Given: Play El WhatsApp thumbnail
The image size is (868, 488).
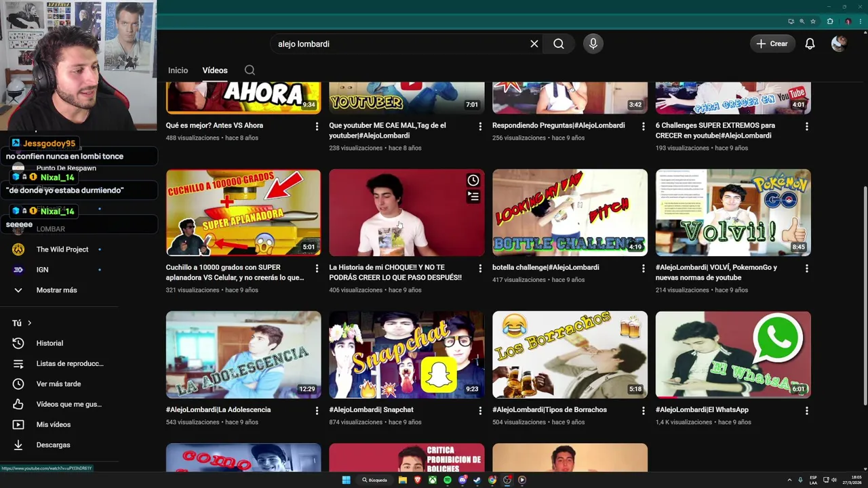Looking at the screenshot, I should point(733,354).
